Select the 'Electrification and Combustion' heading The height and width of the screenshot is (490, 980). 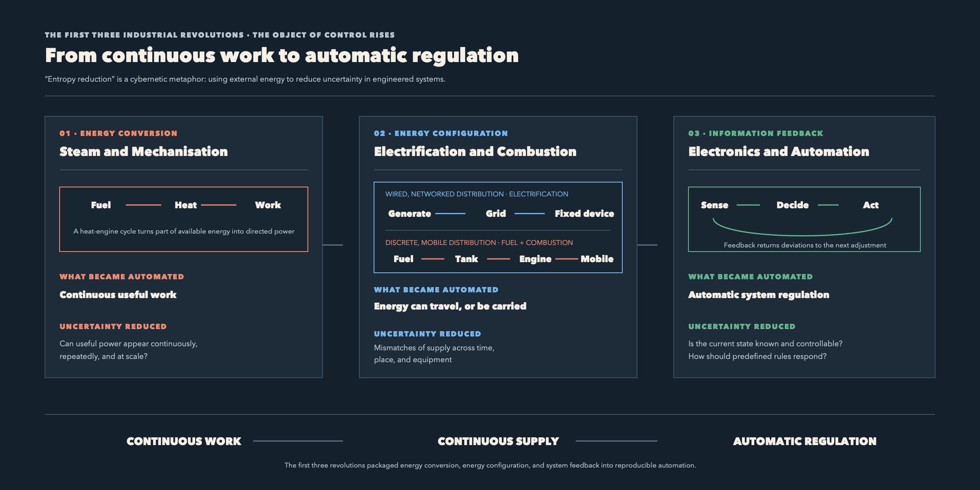coord(475,151)
